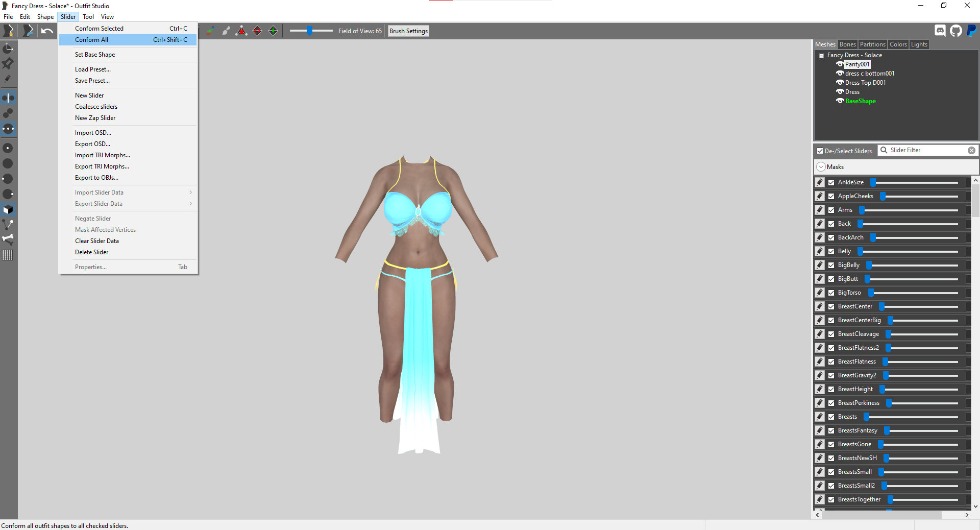Select the circle brush with right dot
The image size is (980, 530).
[8, 194]
